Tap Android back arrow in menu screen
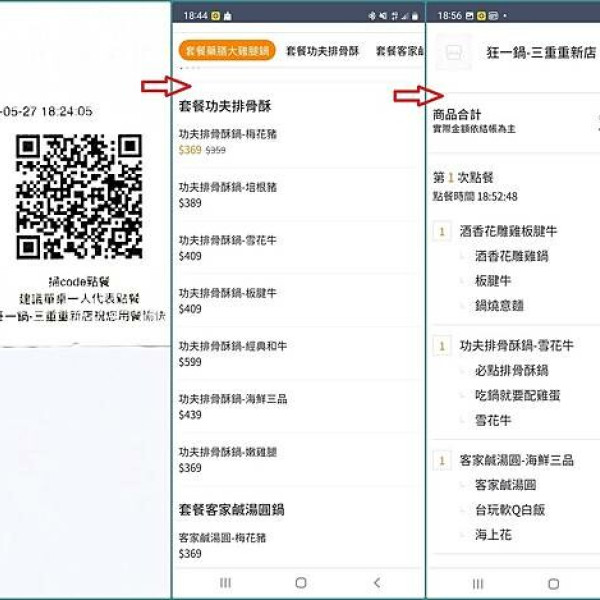 pos(376,582)
